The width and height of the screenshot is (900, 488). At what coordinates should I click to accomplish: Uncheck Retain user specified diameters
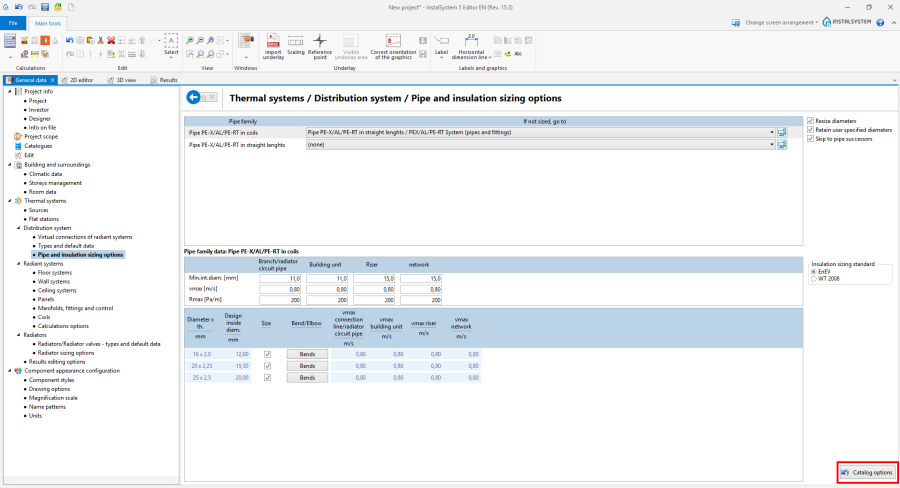pyautogui.click(x=810, y=130)
